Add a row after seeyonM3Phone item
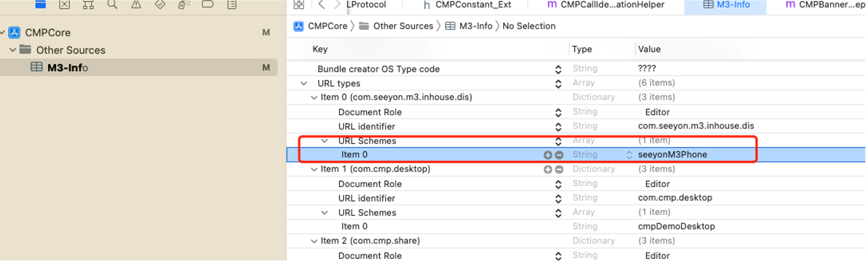The image size is (868, 267). point(547,155)
